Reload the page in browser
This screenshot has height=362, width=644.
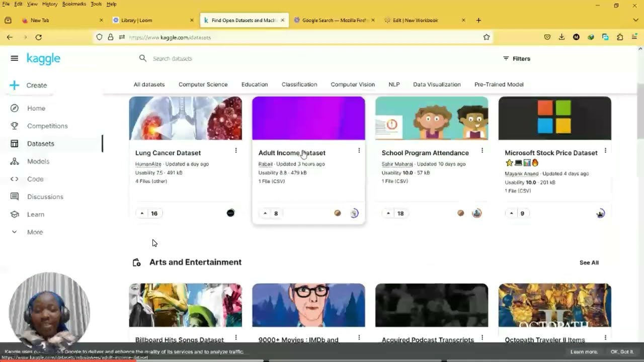(39, 37)
